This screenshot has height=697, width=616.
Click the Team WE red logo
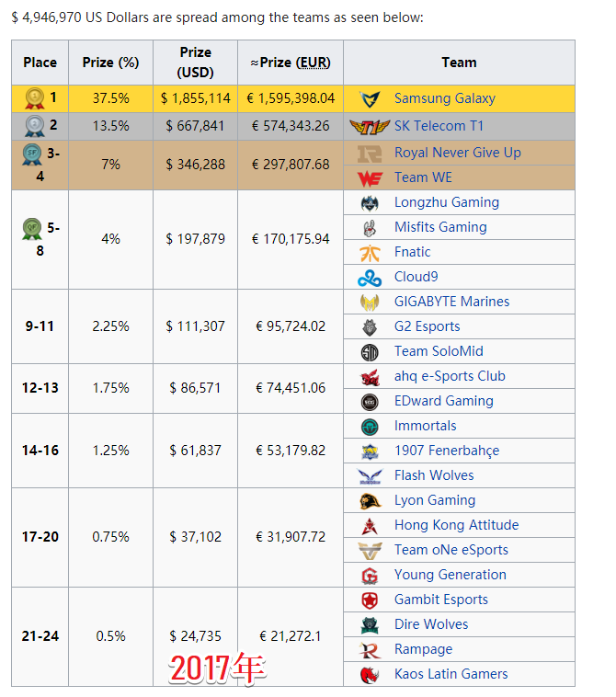click(x=370, y=177)
